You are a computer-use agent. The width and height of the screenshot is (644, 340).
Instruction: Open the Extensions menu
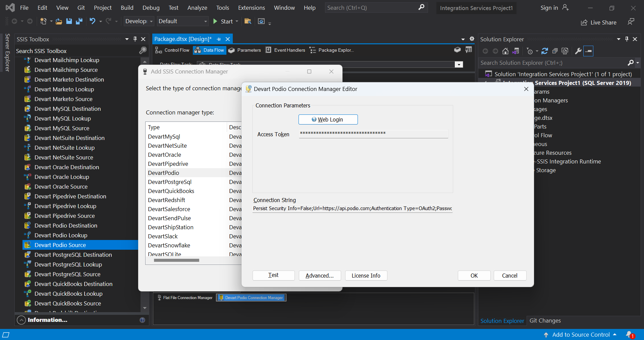(251, 8)
